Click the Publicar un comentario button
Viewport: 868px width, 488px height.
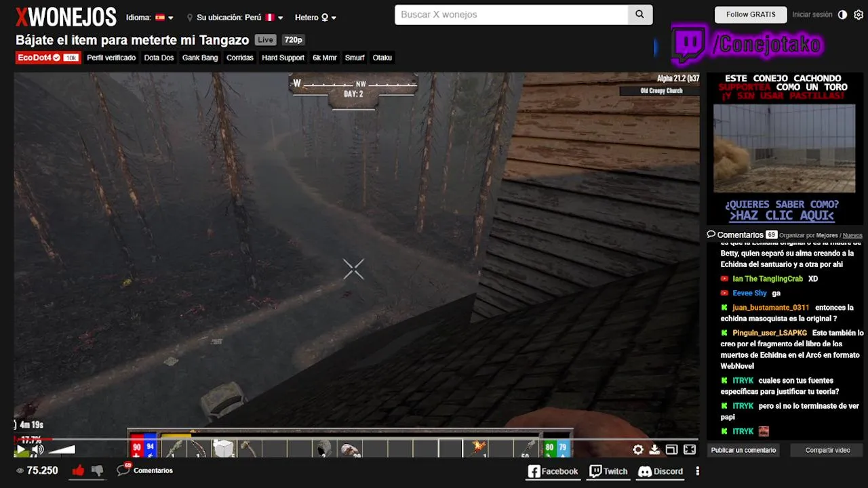tap(743, 450)
